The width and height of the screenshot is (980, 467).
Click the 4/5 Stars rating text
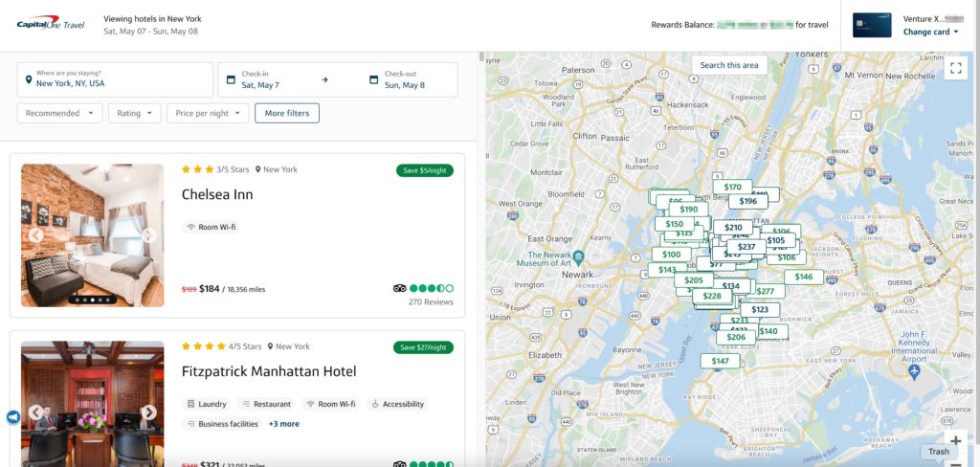point(245,346)
